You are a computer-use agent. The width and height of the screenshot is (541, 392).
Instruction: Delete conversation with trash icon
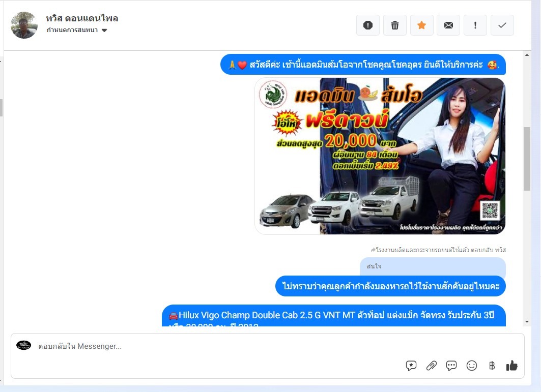coord(395,25)
